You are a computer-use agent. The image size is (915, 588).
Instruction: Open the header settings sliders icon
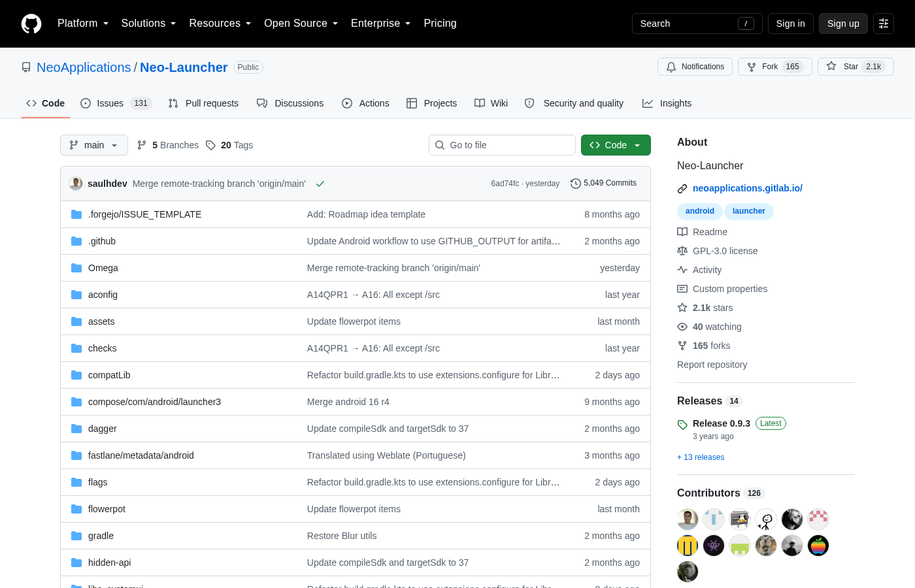coord(884,24)
